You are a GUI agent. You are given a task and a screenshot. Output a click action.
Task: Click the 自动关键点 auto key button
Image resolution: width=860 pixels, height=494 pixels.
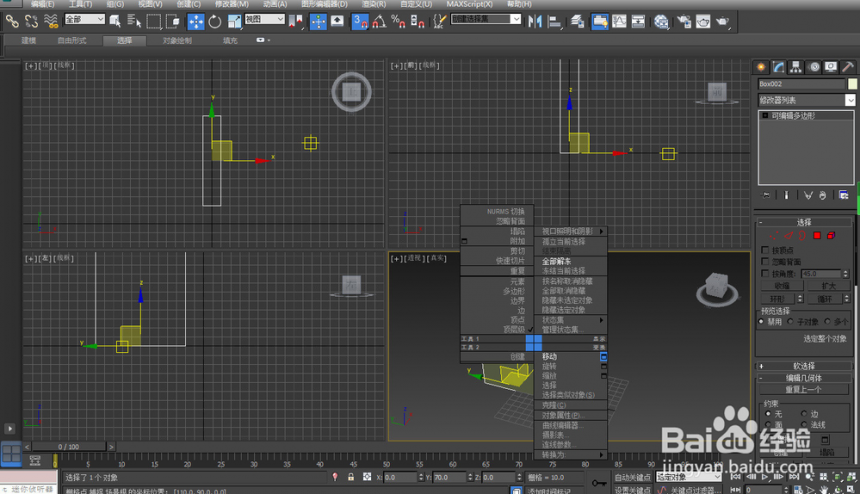pos(631,477)
